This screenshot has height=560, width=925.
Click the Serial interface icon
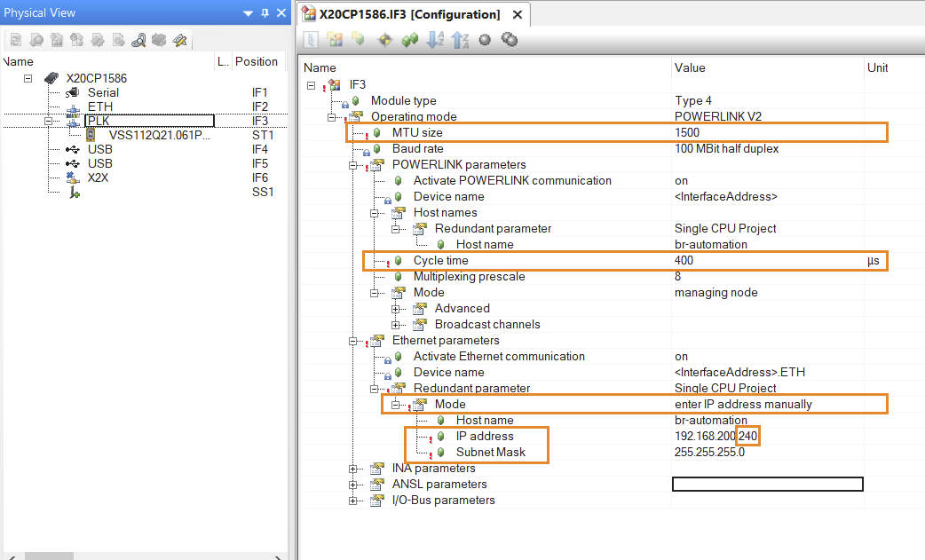[x=73, y=92]
